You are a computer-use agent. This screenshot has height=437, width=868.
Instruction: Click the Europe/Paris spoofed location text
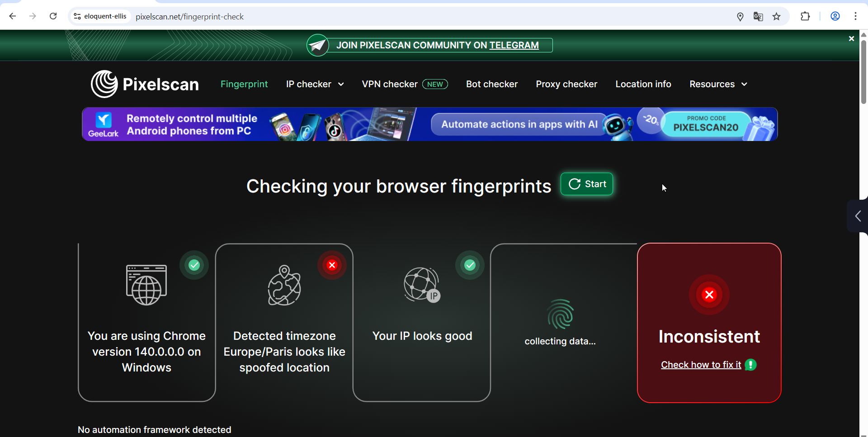284,352
